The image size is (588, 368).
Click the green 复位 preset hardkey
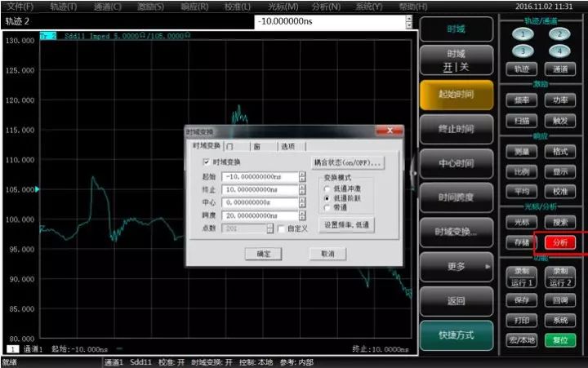[560, 340]
